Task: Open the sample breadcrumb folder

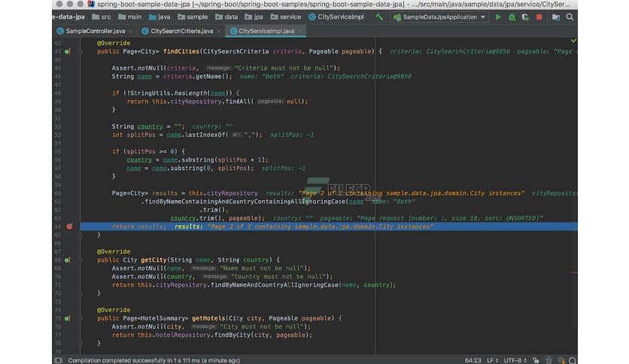Action: click(x=193, y=17)
